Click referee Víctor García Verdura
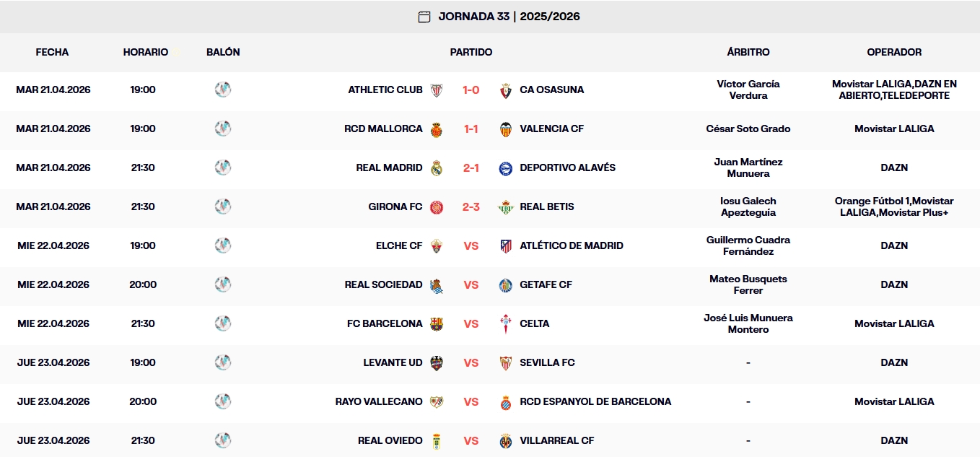Viewport: 980px width, 457px height. coord(748,90)
